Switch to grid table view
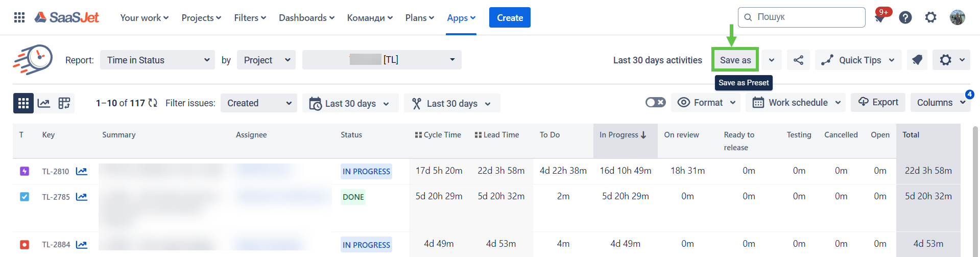The image size is (980, 257). point(23,103)
